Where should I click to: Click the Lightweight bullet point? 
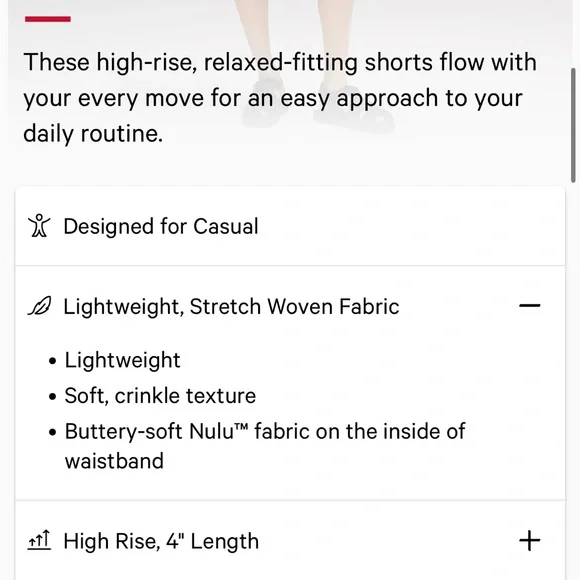pyautogui.click(x=122, y=360)
